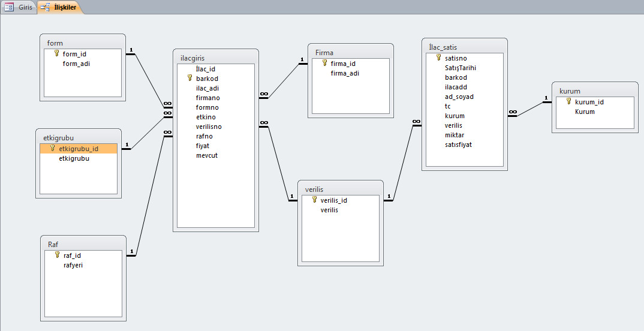Select the satısfiyat field in İlac_satis

point(458,145)
